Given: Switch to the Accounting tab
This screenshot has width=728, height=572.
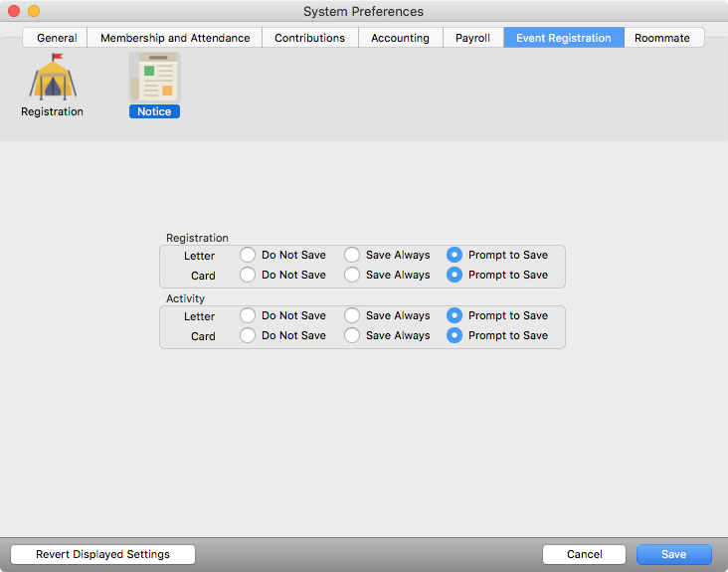Looking at the screenshot, I should pyautogui.click(x=400, y=38).
